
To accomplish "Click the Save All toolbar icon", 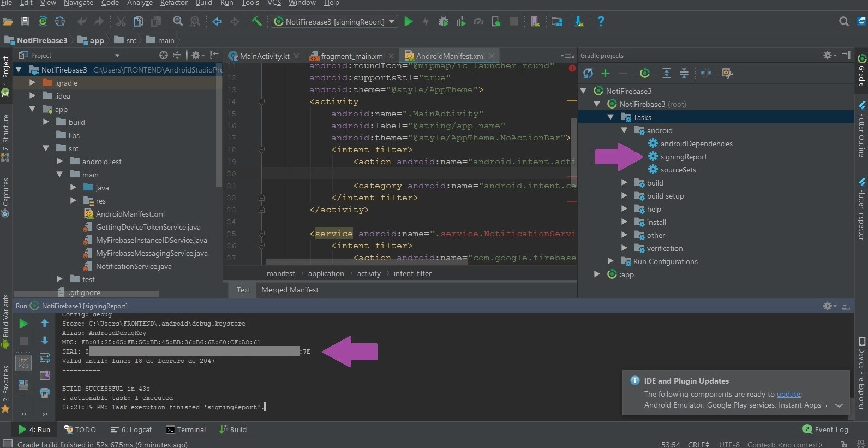I will [25, 21].
